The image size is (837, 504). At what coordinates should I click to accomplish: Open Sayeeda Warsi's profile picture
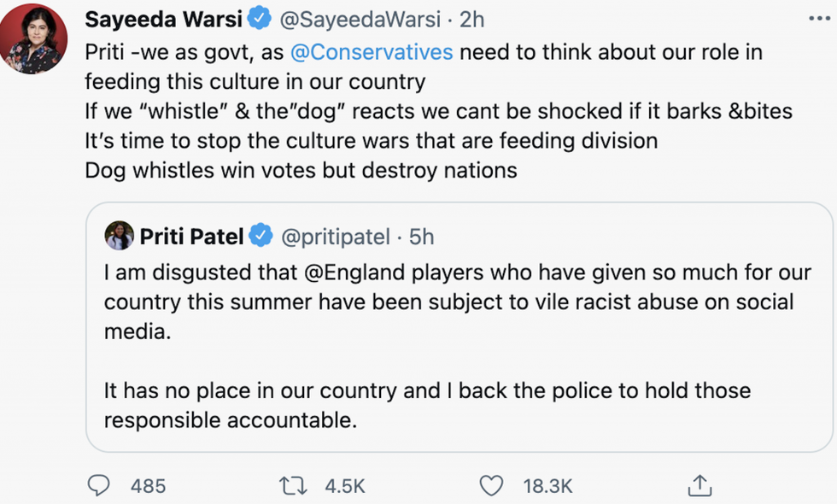tap(34, 38)
